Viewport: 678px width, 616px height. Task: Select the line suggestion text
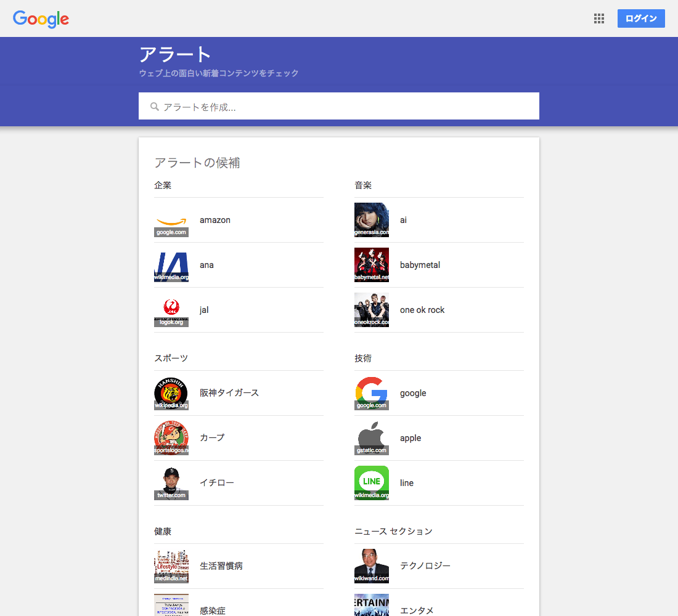406,483
